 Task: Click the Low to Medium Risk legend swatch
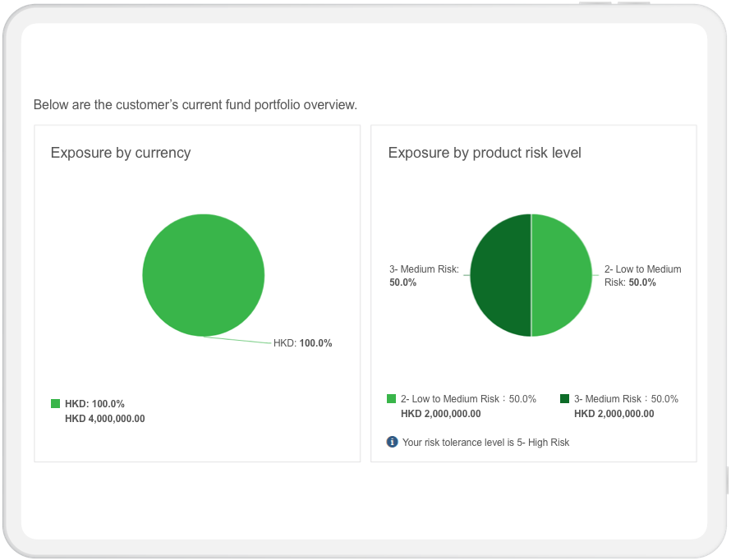tap(391, 398)
